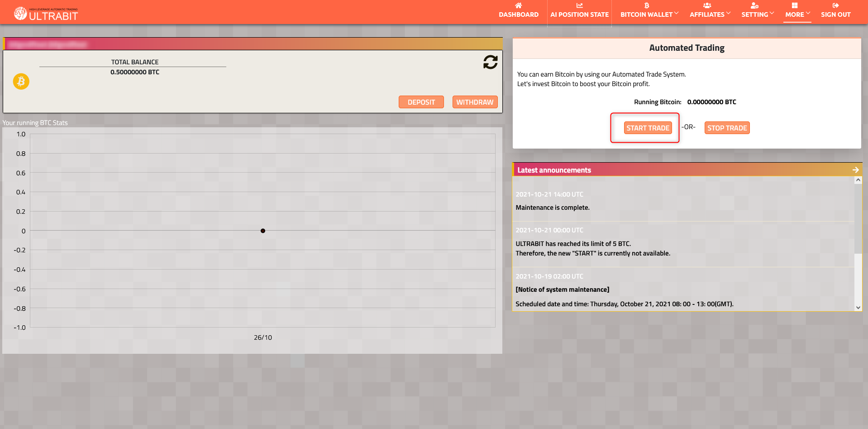Click the announcements scrollbar up arrow

(x=858, y=180)
